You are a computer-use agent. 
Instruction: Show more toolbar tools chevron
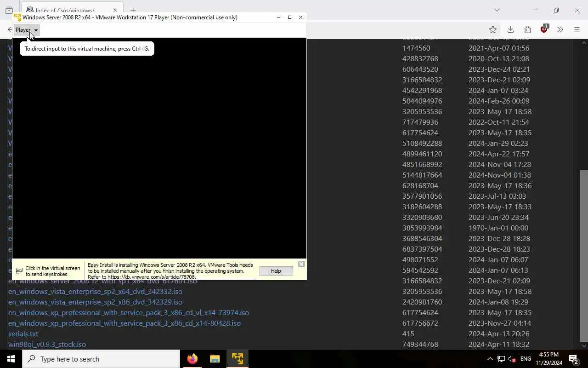pos(560,29)
